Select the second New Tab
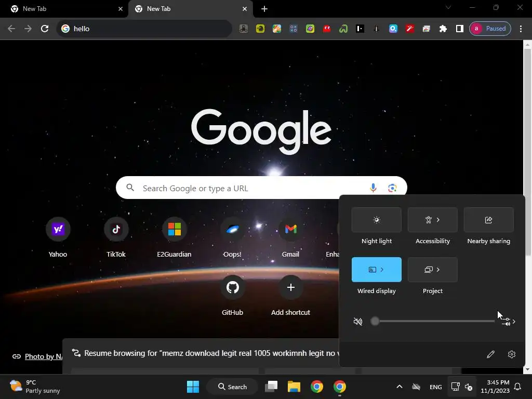 [x=187, y=9]
